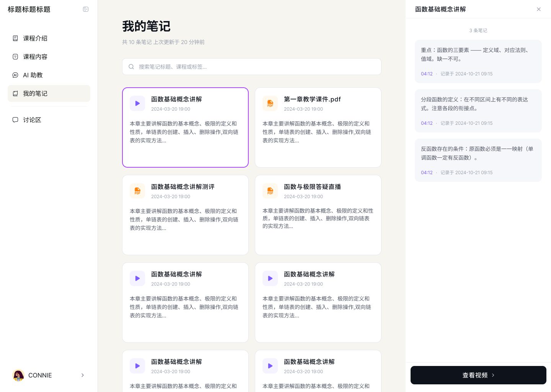The image size is (551, 392).
Task: Click the CONNIE profile avatar
Action: click(18, 375)
